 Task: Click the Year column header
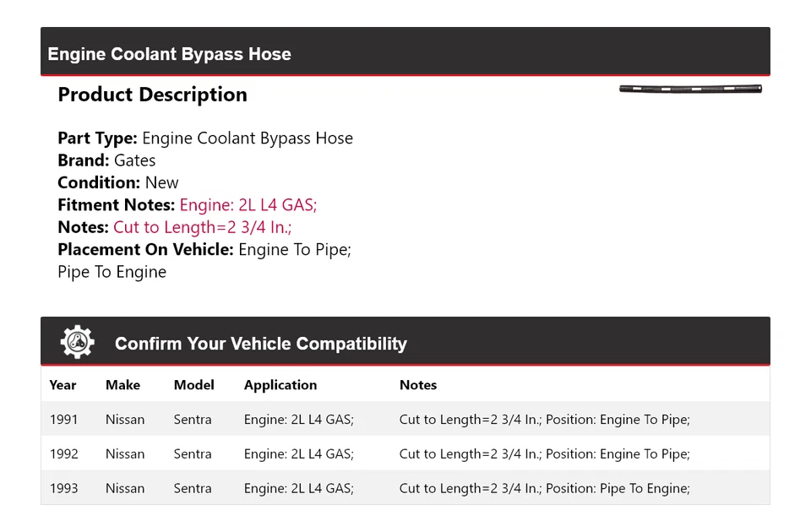pyautogui.click(x=63, y=385)
